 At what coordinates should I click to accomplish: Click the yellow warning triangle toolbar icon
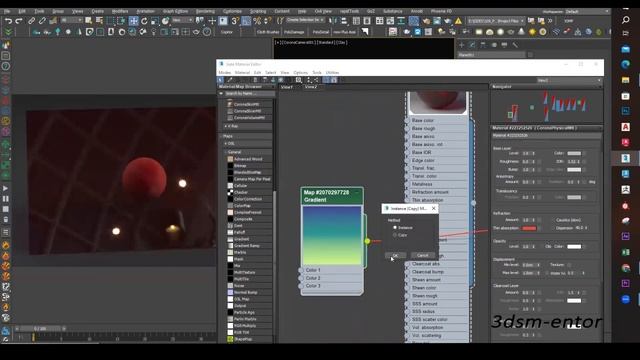pos(458,21)
